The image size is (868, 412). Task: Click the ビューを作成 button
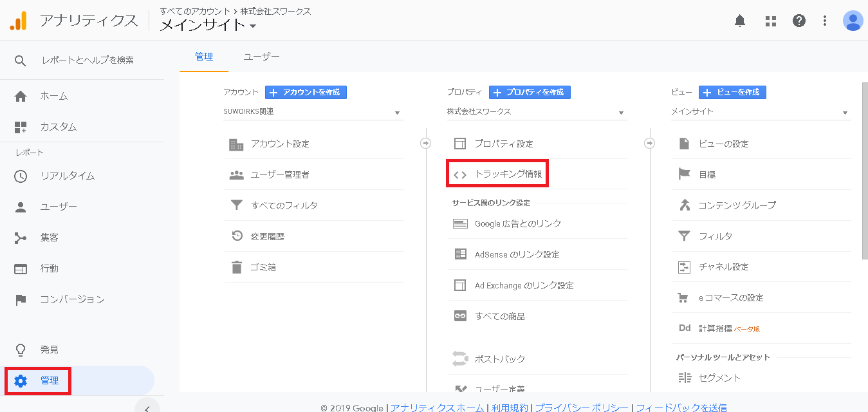coord(732,92)
